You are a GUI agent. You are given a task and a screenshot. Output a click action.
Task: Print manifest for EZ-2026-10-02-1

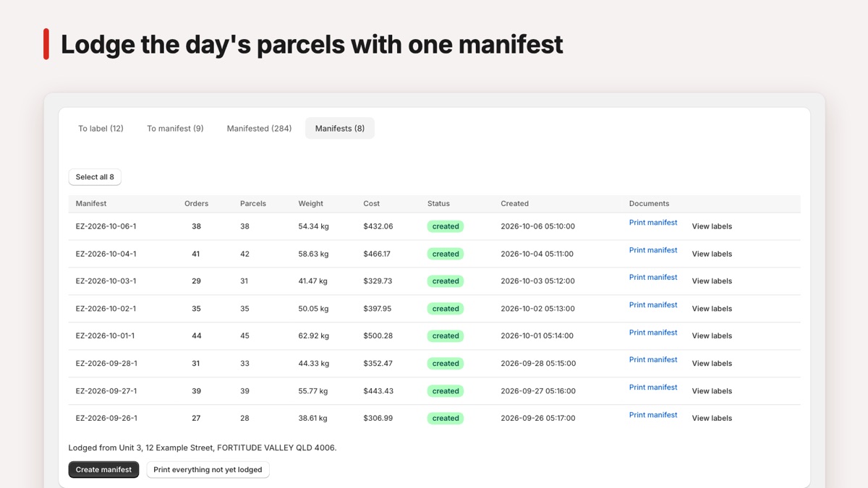[x=653, y=305]
